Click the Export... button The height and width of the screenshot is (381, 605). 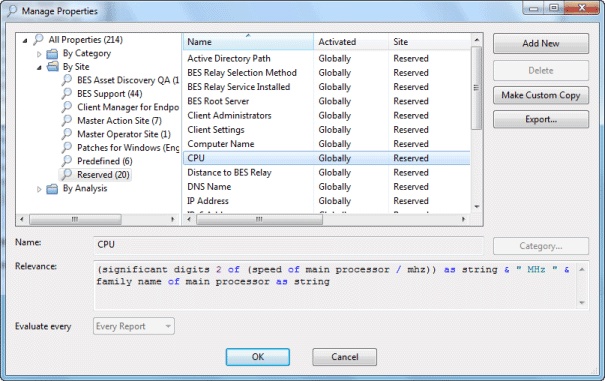541,119
